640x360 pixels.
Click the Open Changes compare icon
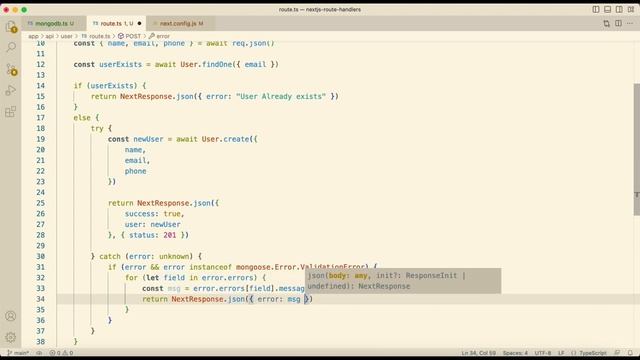click(607, 24)
